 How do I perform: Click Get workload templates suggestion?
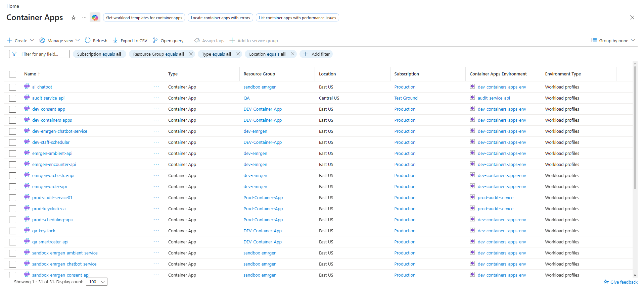pyautogui.click(x=144, y=17)
